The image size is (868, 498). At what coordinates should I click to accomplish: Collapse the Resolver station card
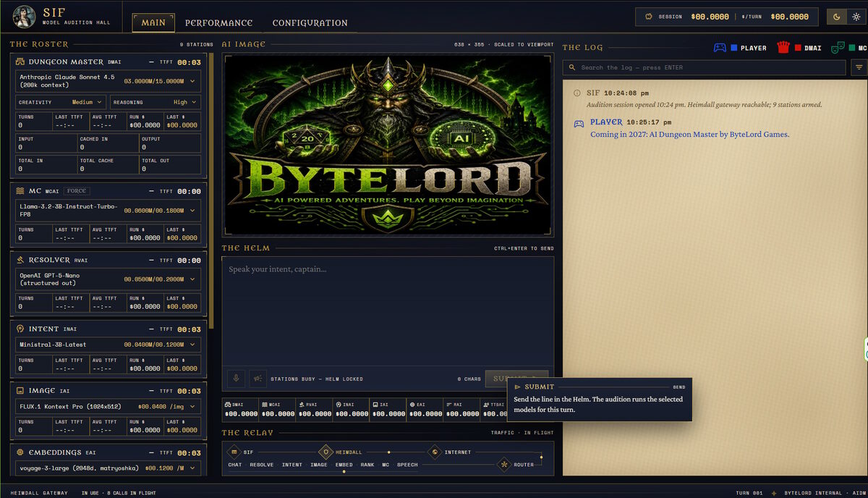tap(151, 260)
